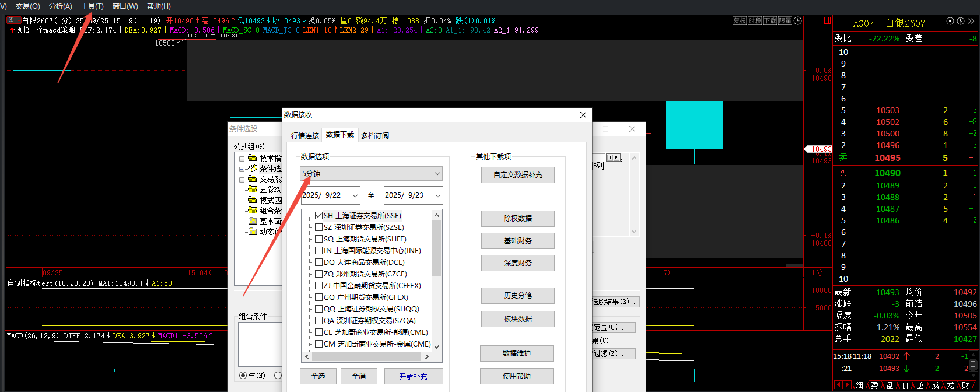This screenshot has height=392, width=980.
Task: Enable SQ 上海期货交易所(SHFE) checkbox
Action: click(318, 239)
